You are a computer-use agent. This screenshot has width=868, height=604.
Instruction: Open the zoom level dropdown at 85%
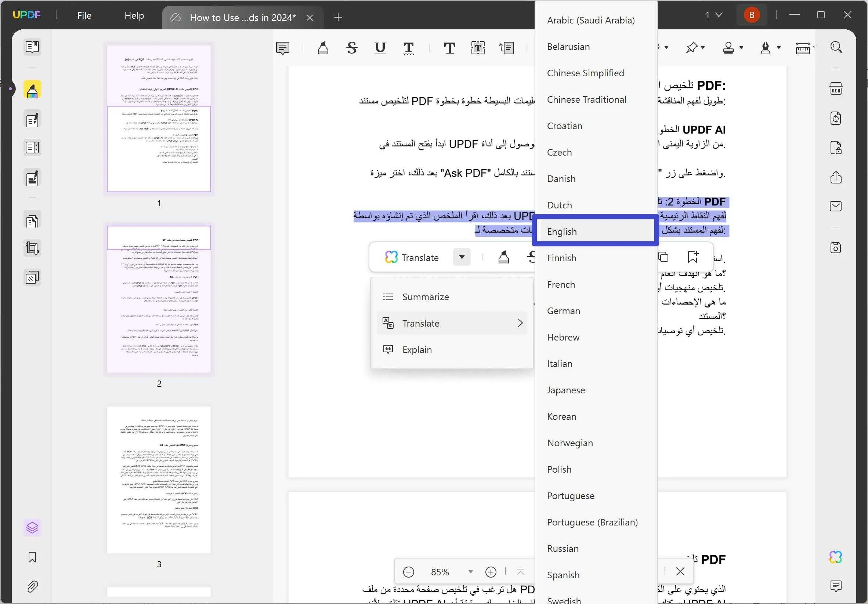471,571
